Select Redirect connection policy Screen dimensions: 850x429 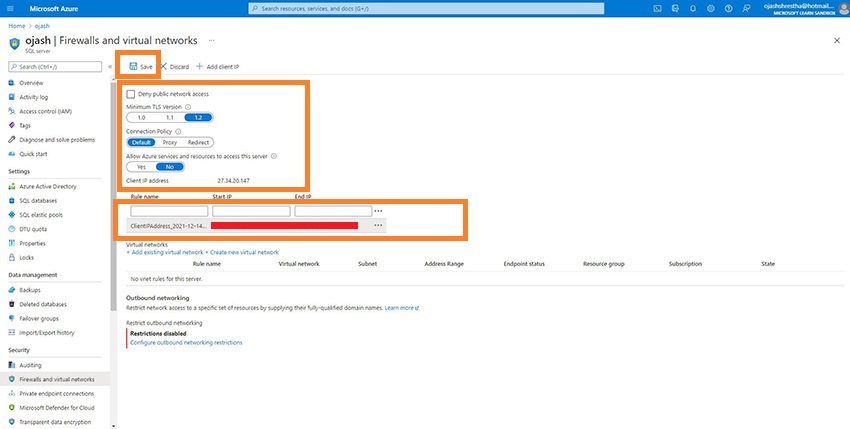[x=198, y=142]
